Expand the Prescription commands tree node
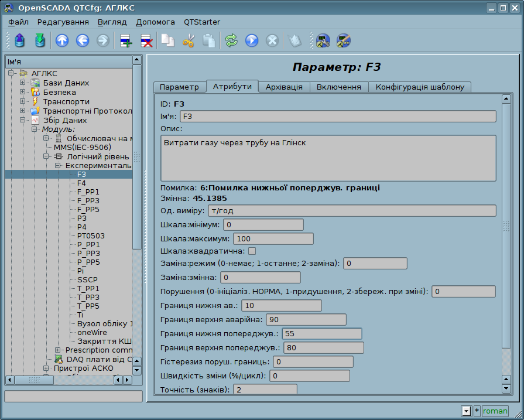The width and height of the screenshot is (524, 420). [58, 350]
